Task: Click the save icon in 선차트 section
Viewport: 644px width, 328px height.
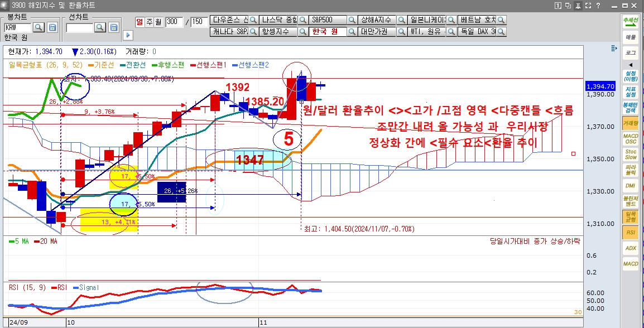Action: (113, 27)
